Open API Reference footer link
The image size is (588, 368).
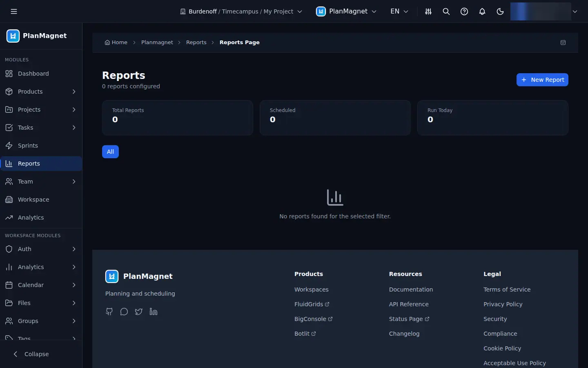point(409,304)
